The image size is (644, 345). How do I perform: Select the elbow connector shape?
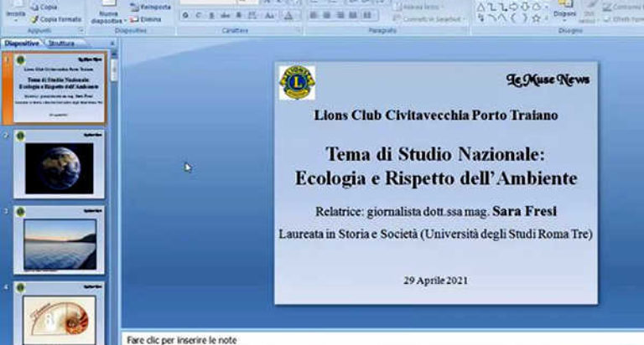(491, 7)
